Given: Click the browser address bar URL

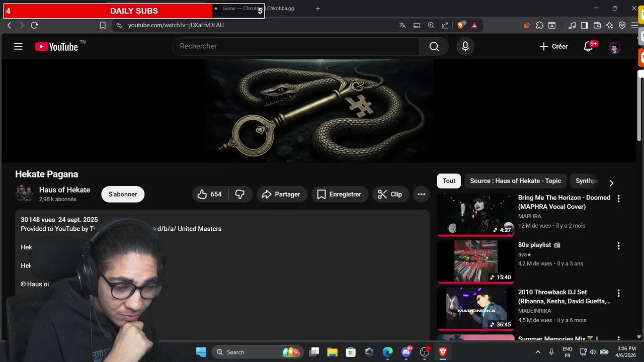Looking at the screenshot, I should (176, 25).
